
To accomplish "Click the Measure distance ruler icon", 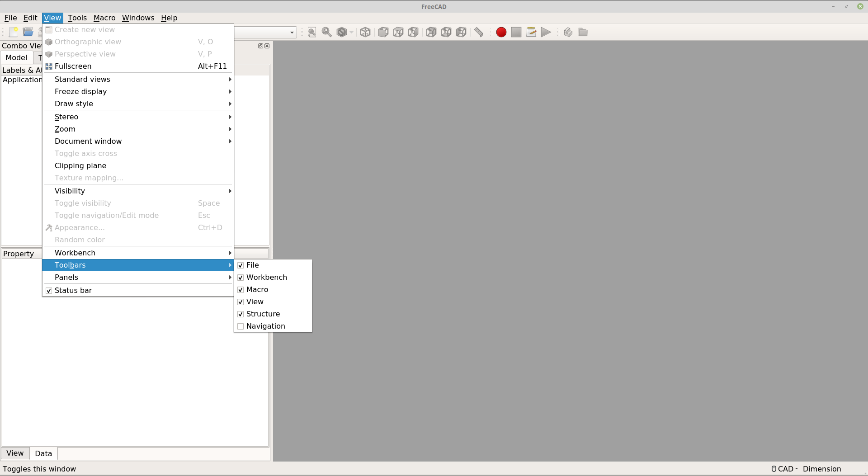I will coord(479,32).
